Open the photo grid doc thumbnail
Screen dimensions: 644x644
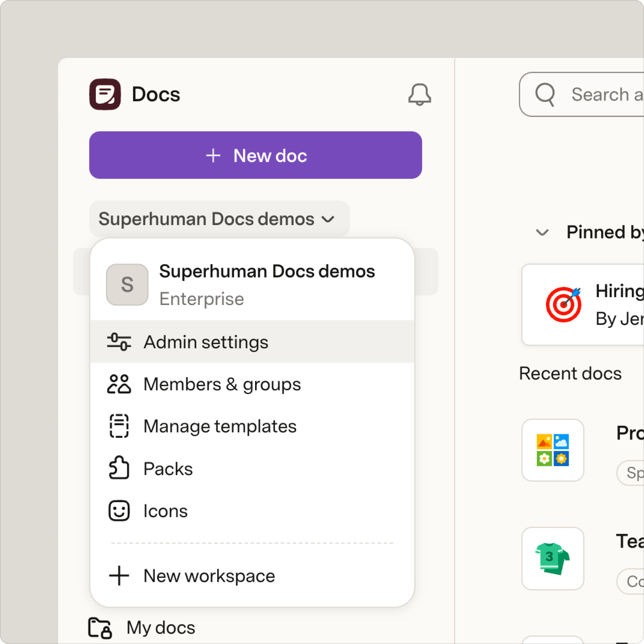pos(552,450)
